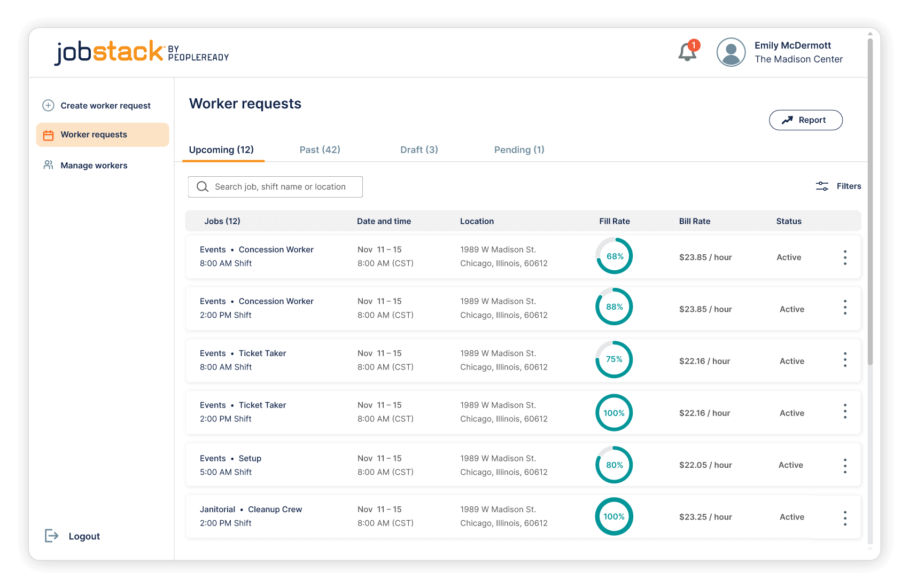909x588 pixels.
Task: Open the three-dot menu for Ticket Taker 8:00 AM Shift
Action: [845, 359]
